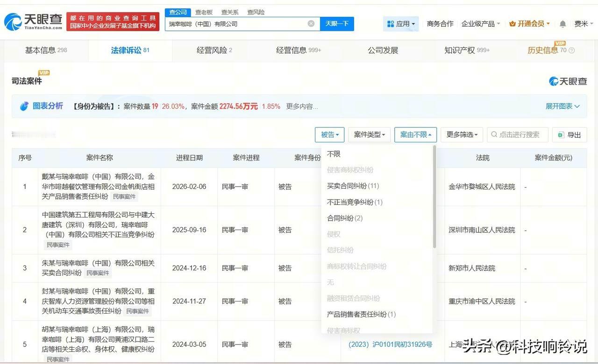This screenshot has width=598, height=364.
Task: Click the red banner 都在用的商业查询工具
Action: (x=113, y=21)
